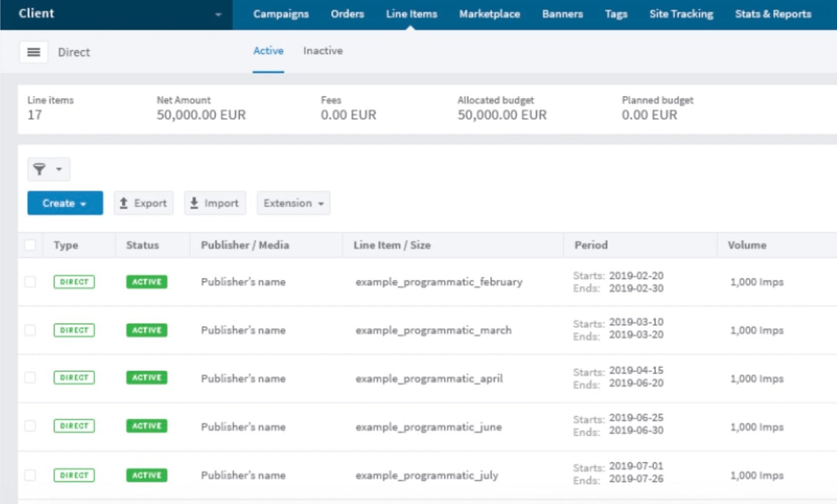Open the Client dropdown caret
Viewport: 837px width, 504px height.
[219, 14]
